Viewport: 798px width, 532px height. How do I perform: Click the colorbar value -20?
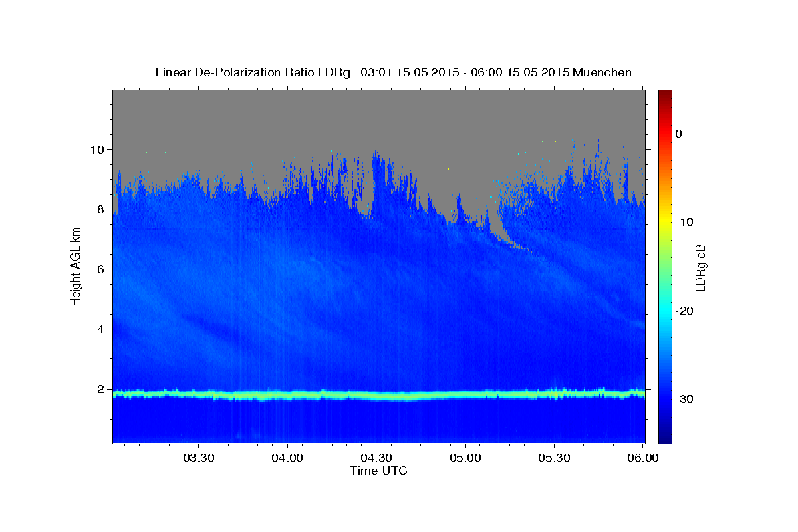(x=684, y=311)
